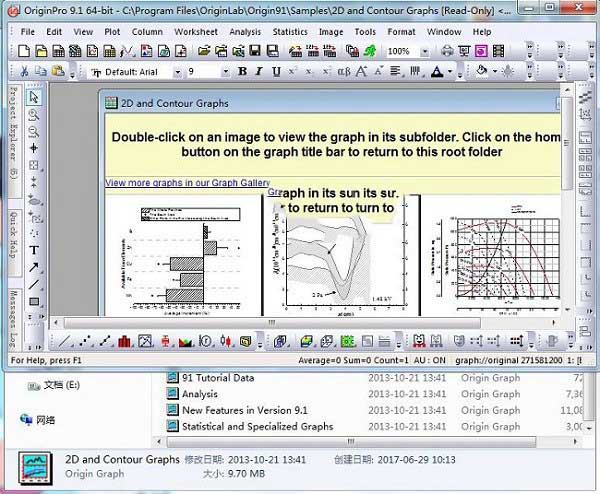Toggle Underline text formatting

click(274, 72)
